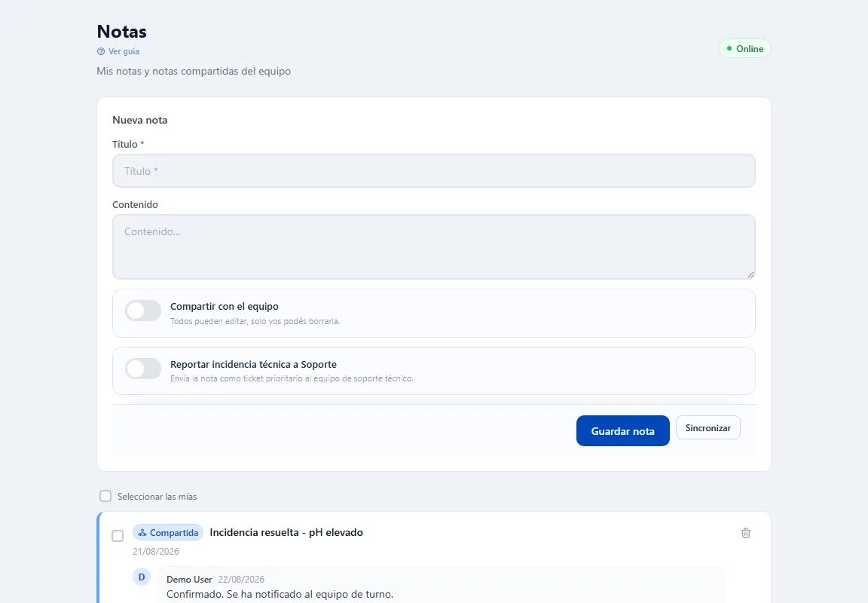This screenshot has height=603, width=868.
Task: Focus the Título input field
Action: (x=433, y=171)
